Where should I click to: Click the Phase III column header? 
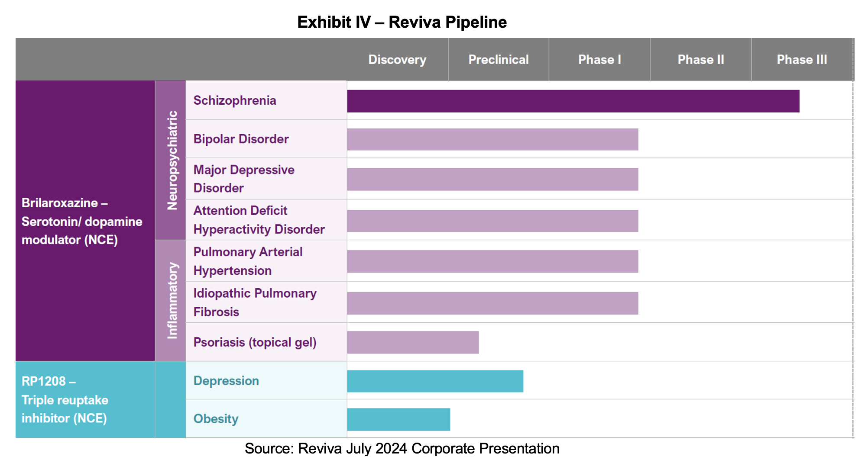(x=802, y=60)
